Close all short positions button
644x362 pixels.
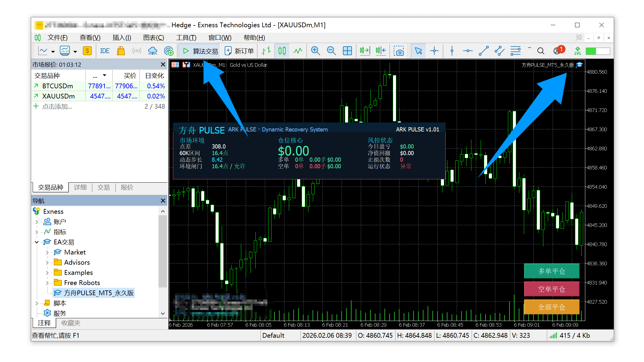tap(552, 289)
